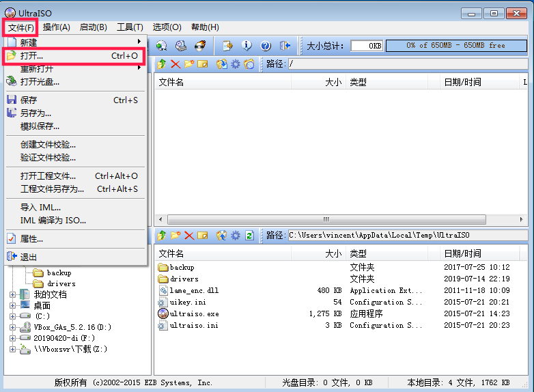Choose 导入 IML... menu entry
This screenshot has height=392, width=534.
pyautogui.click(x=75, y=208)
